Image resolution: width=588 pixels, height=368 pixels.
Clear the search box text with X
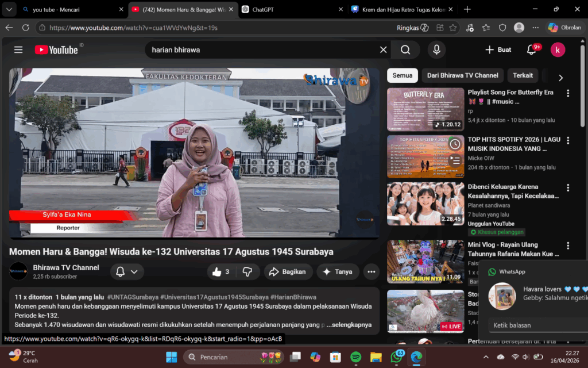(384, 50)
